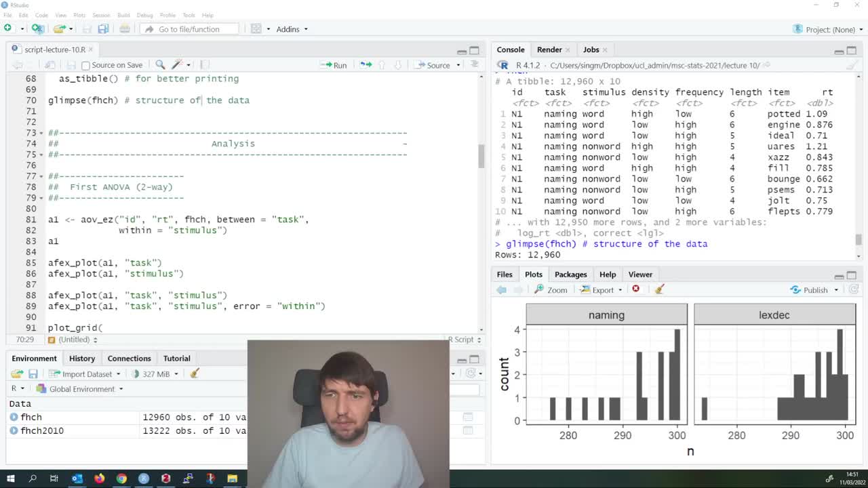Remove the current plot with red X icon
This screenshot has height=488, width=868.
(x=636, y=289)
